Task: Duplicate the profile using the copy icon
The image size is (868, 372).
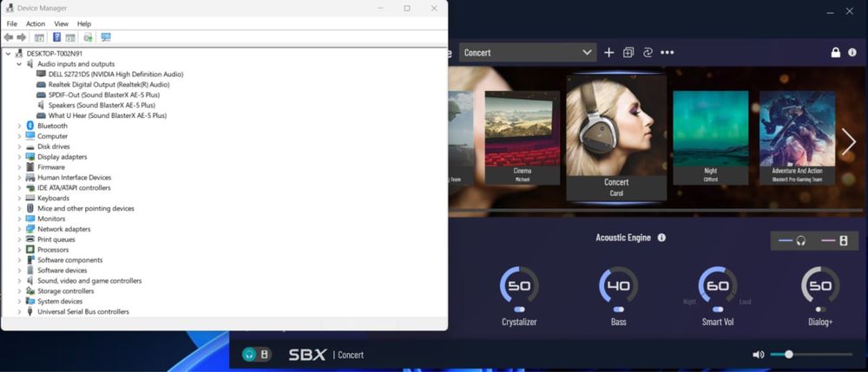Action: [x=628, y=53]
